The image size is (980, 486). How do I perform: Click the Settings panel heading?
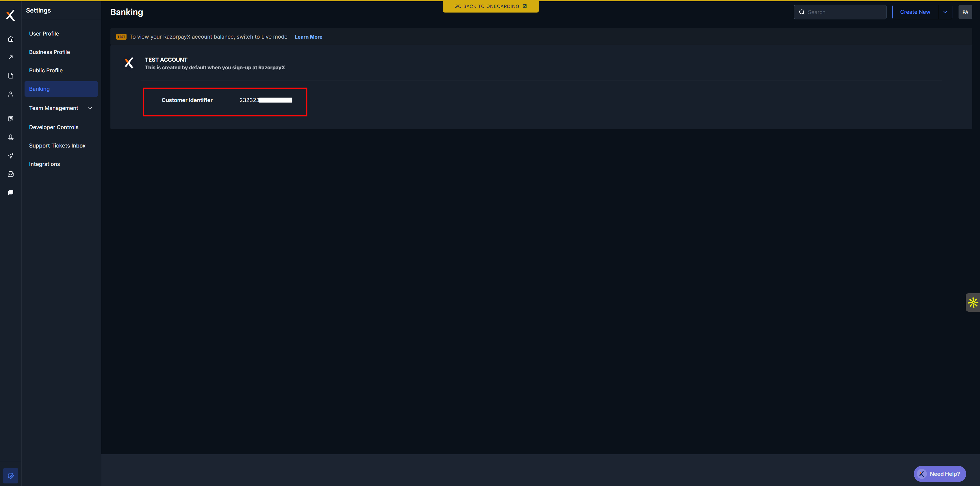coord(38,10)
